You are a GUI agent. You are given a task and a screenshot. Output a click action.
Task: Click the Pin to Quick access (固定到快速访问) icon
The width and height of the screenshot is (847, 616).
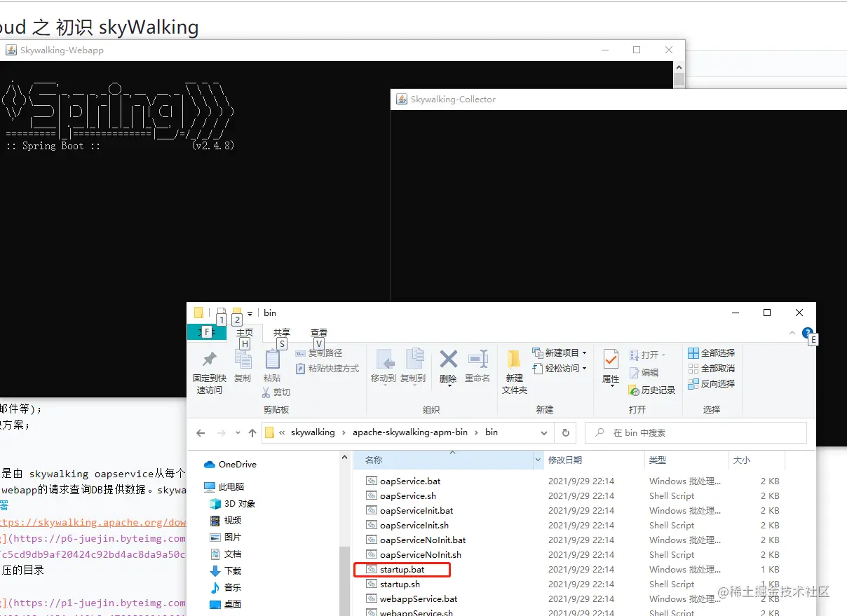click(209, 360)
